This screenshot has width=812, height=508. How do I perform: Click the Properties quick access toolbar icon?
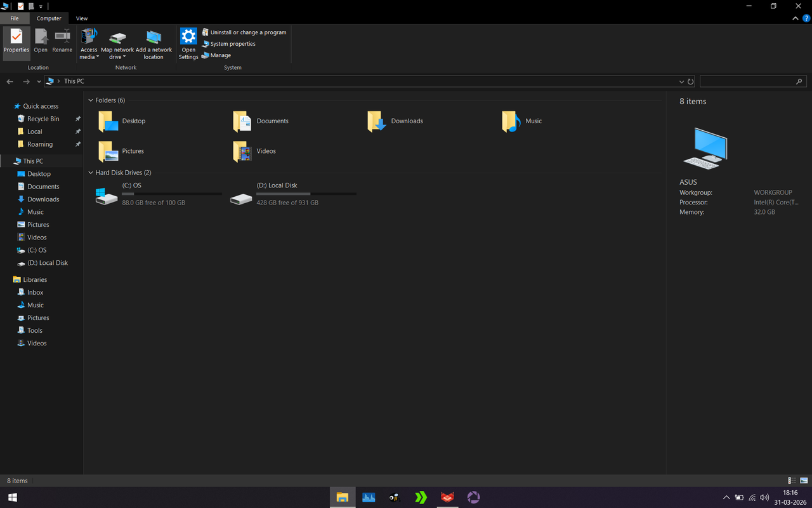tap(20, 6)
